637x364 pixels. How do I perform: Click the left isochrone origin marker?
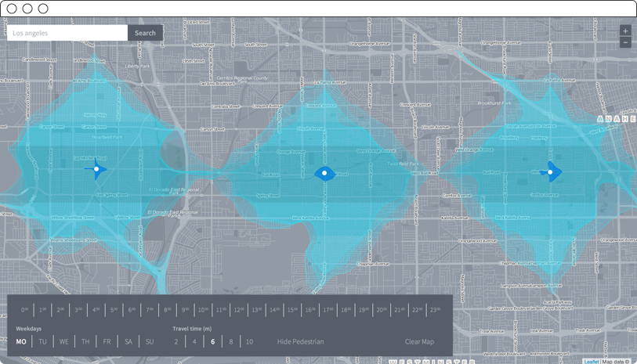tap(96, 169)
